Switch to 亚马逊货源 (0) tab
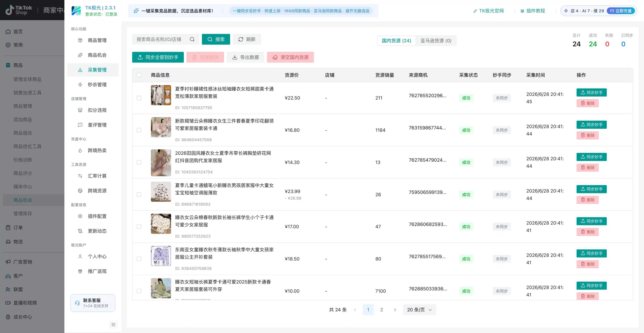The image size is (644, 333). pyautogui.click(x=436, y=40)
